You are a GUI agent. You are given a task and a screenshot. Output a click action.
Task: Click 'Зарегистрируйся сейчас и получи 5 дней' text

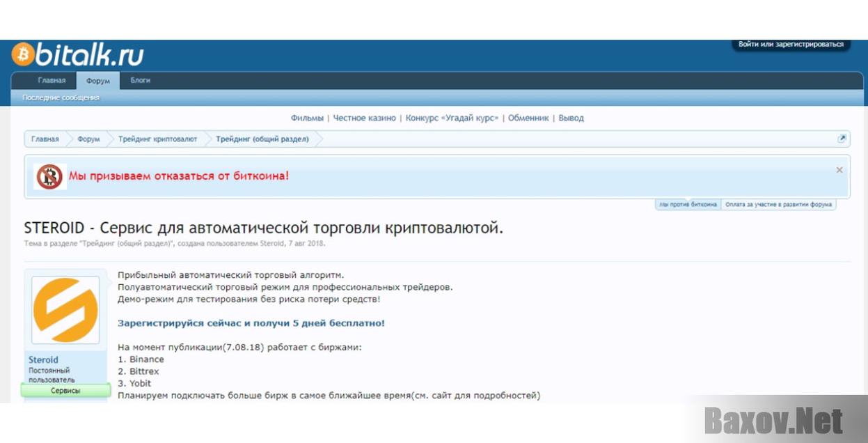(x=251, y=323)
